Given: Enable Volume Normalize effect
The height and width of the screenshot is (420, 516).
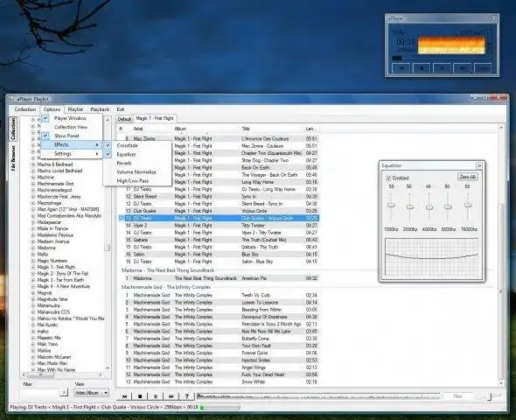Looking at the screenshot, I should point(136,171).
